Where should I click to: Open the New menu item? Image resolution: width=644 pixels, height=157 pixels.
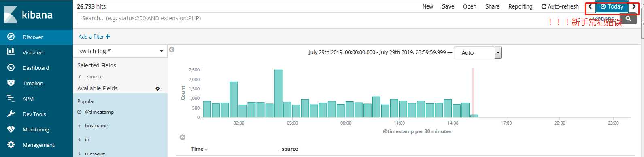coord(428,6)
